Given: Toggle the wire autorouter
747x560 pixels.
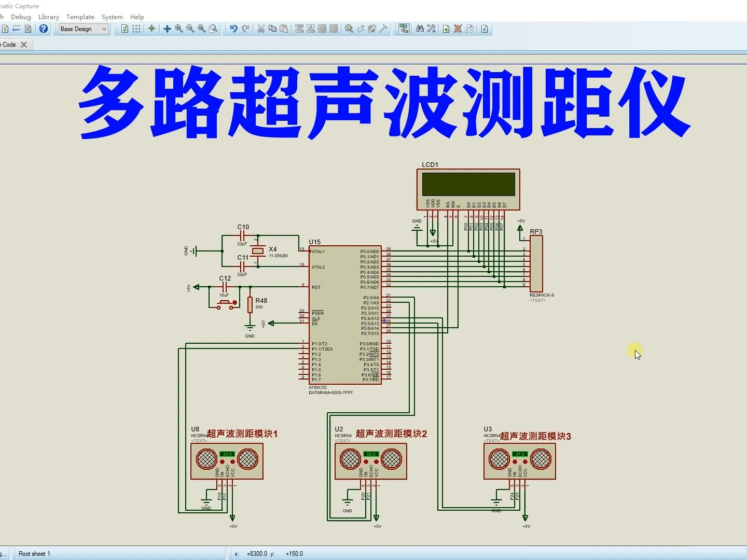Looking at the screenshot, I should (404, 29).
